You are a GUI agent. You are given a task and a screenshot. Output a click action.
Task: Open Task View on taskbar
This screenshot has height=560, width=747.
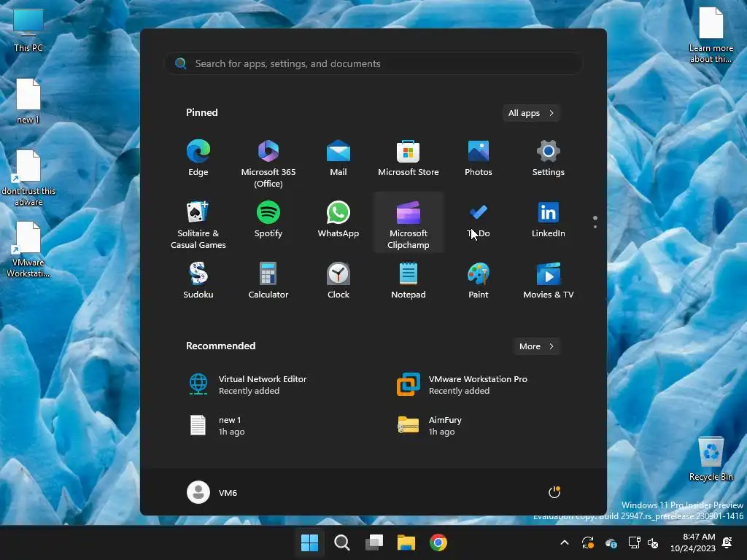[374, 542]
